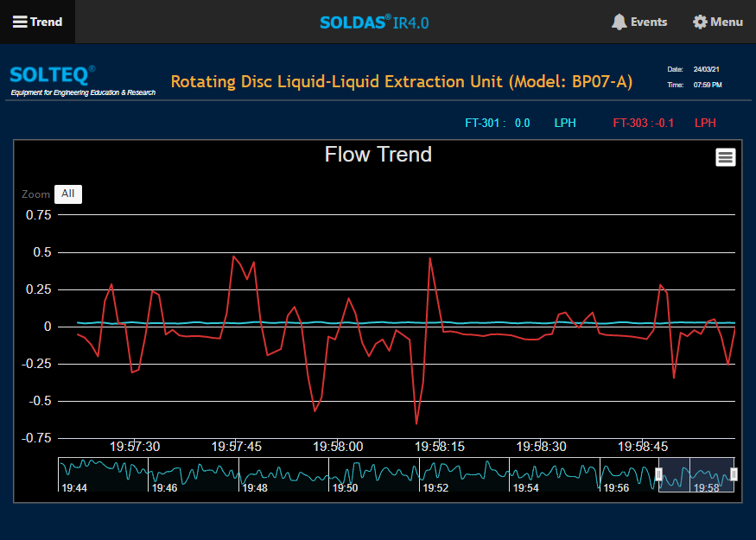The image size is (756, 540).
Task: Jump navigator to the 19:56 marker
Action: pyautogui.click(x=616, y=488)
